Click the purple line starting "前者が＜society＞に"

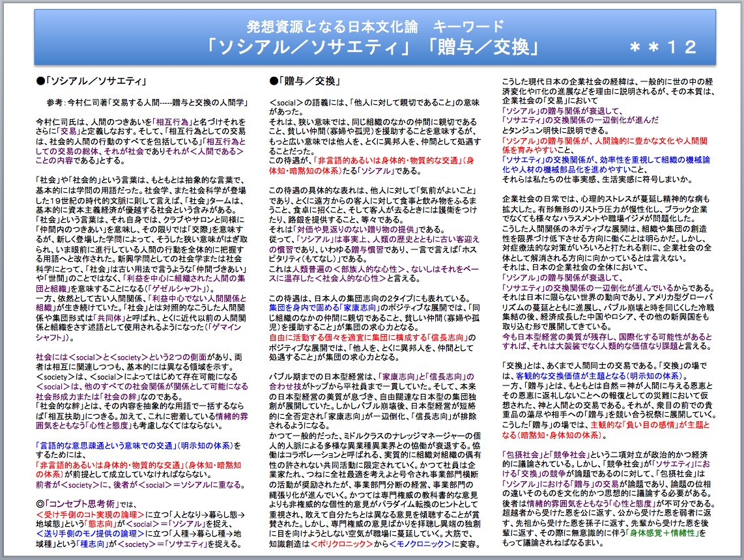[x=141, y=485]
